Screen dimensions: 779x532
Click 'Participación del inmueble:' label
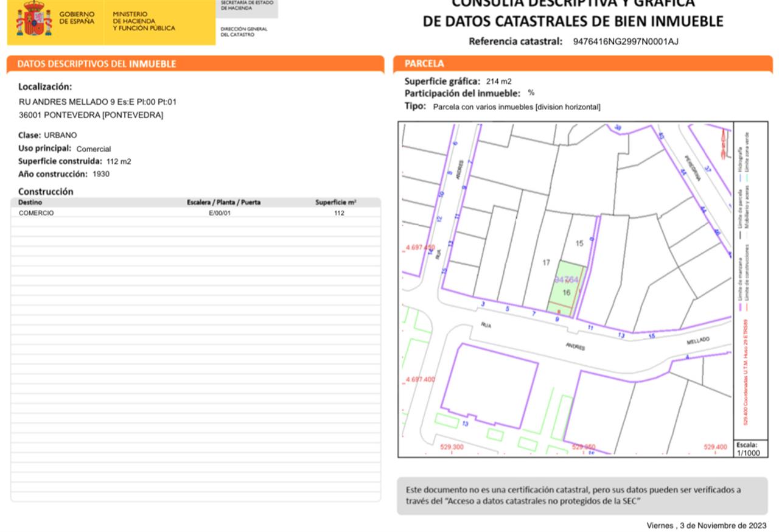click(x=463, y=93)
